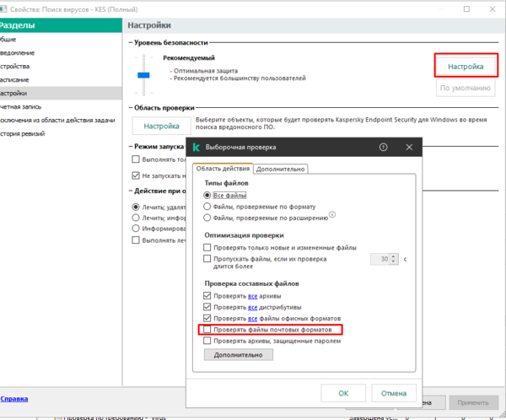Uncheck the Не запускать checkbox in Режим запуска
The height and width of the screenshot is (420, 506).
(136, 175)
